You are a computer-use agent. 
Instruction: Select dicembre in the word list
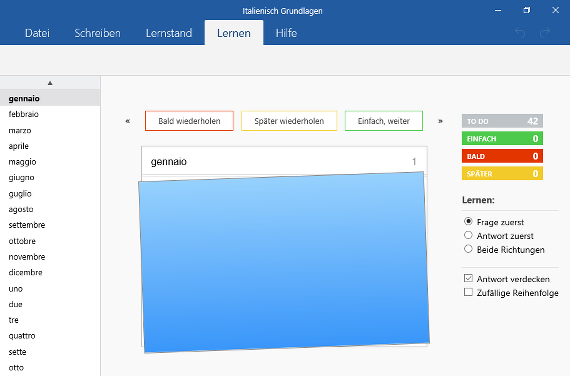point(50,273)
